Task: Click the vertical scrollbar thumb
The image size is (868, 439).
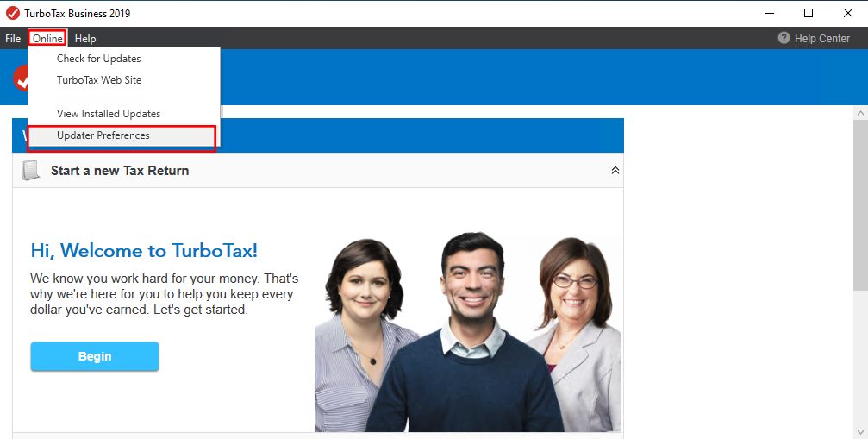Action: point(860,204)
